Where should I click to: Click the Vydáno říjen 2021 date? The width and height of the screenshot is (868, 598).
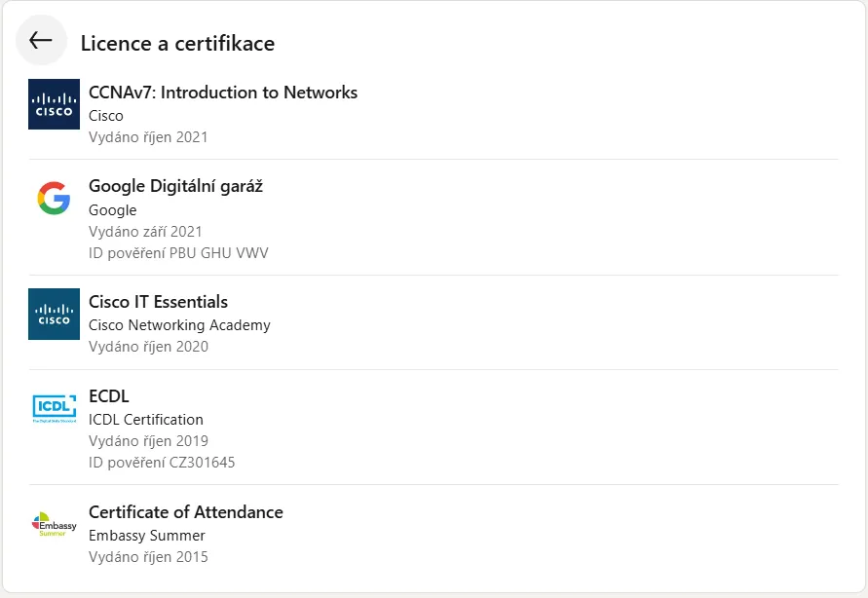[148, 137]
